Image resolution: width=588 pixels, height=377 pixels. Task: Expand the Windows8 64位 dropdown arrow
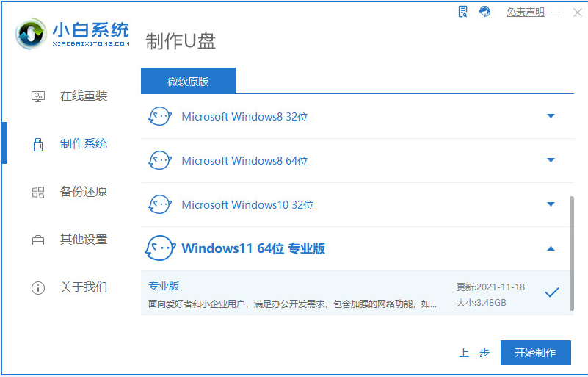[551, 160]
